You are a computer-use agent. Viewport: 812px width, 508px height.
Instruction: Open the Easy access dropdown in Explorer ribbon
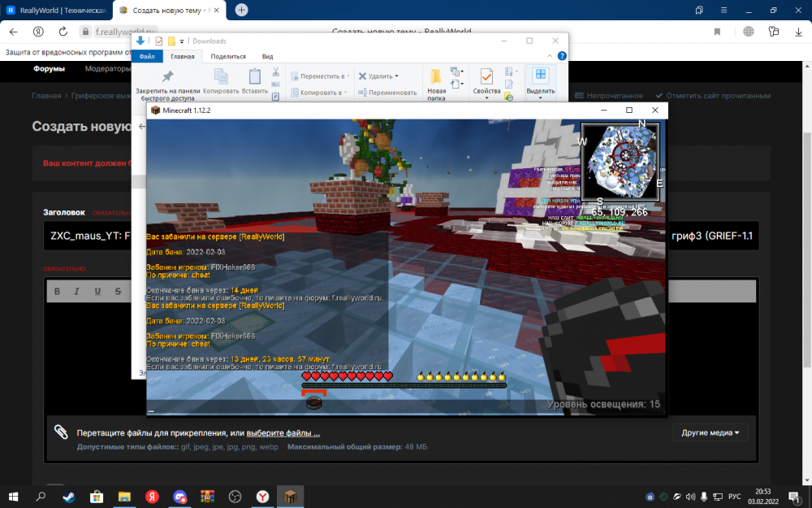[456, 84]
